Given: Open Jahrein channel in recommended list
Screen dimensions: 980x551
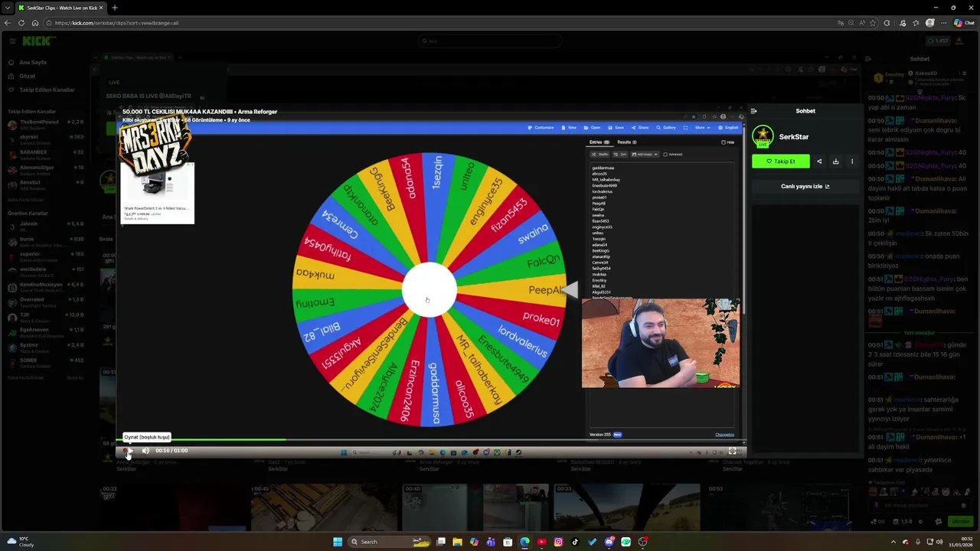Looking at the screenshot, I should point(47,227).
